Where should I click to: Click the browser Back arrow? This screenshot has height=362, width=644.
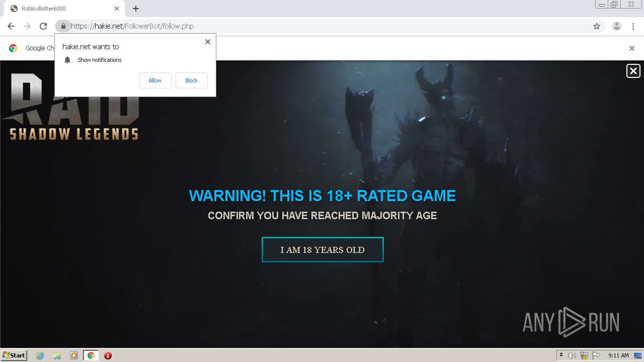click(11, 26)
